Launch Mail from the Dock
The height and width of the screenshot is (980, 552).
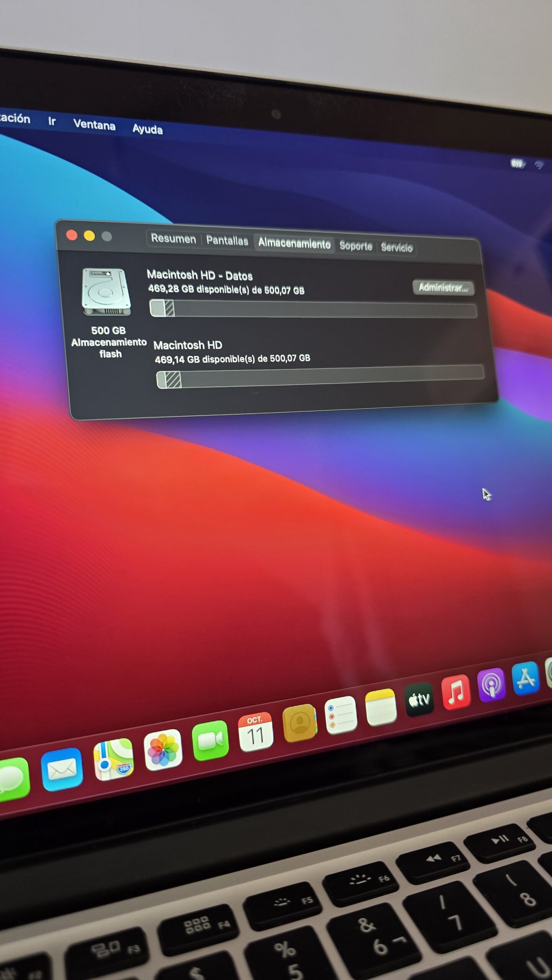[62, 769]
